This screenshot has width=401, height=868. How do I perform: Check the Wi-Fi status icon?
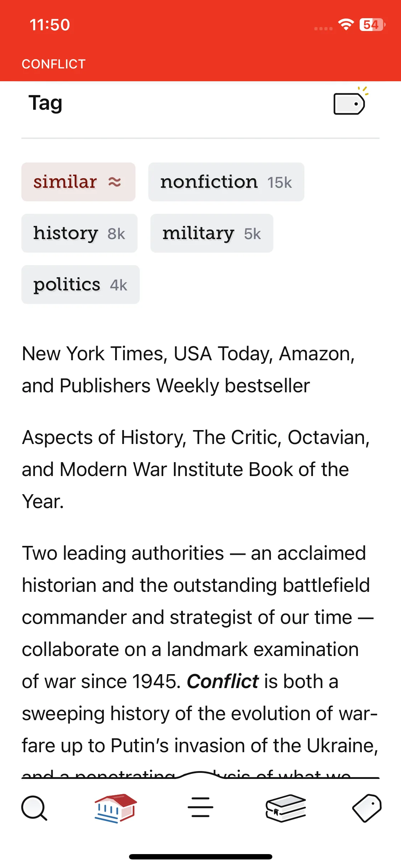pos(346,25)
